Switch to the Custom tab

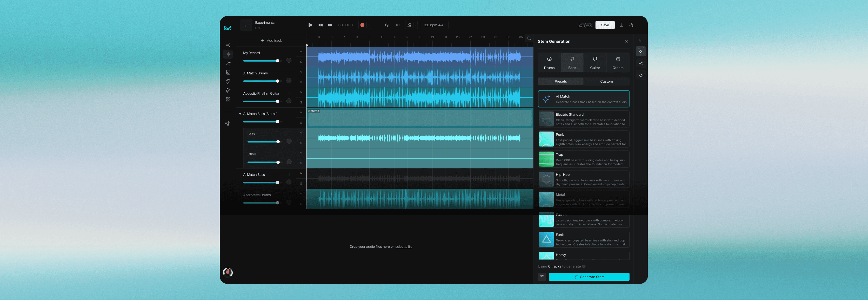click(x=606, y=81)
